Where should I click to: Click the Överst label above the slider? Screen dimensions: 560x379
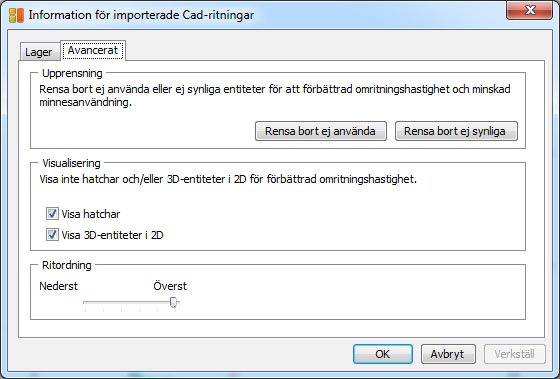[170, 286]
